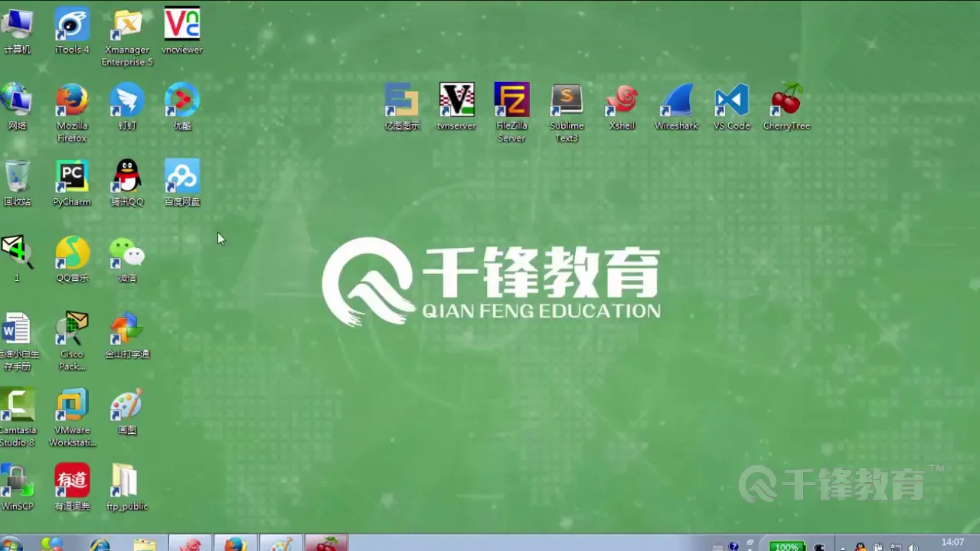Select the FileZilla Server shortcut
This screenshot has width=980, height=551.
point(512,113)
